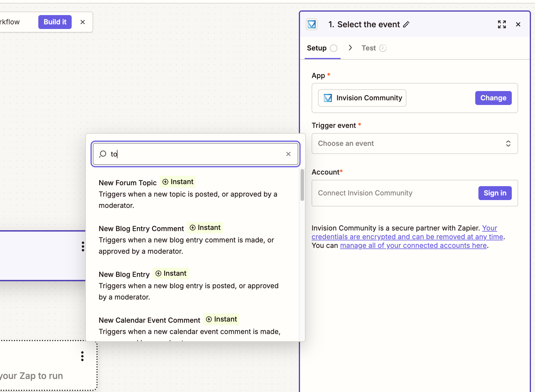Click the search magnifier icon

[x=103, y=154]
